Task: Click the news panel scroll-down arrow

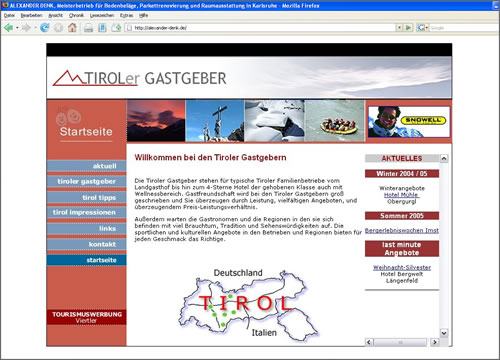Action: tap(444, 333)
